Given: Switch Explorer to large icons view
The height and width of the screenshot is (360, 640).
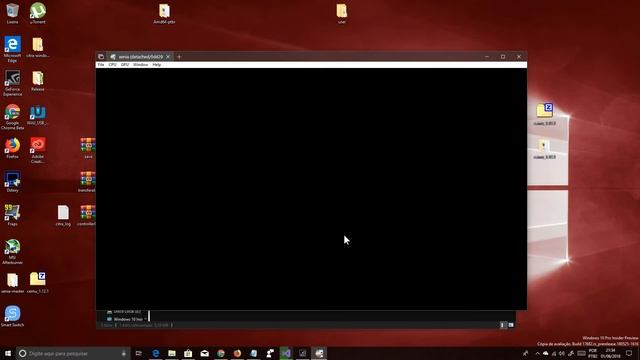Looking at the screenshot, I should point(511,325).
